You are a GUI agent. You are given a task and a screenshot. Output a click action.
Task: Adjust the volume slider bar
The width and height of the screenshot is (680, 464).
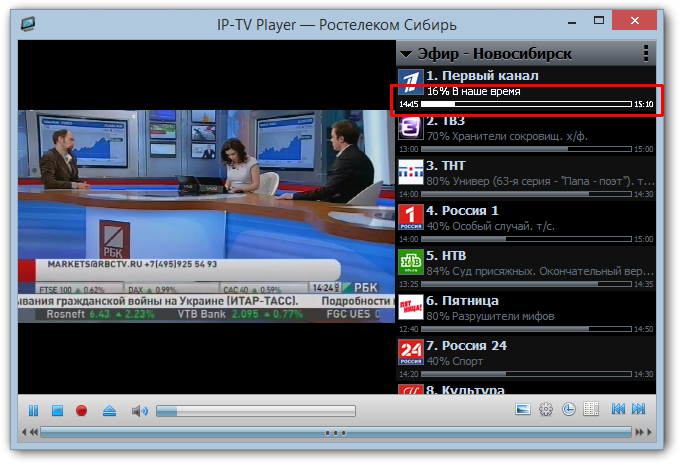click(x=255, y=410)
